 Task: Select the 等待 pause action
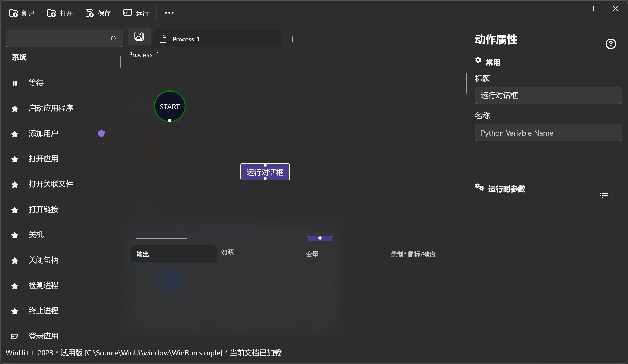[x=36, y=83]
